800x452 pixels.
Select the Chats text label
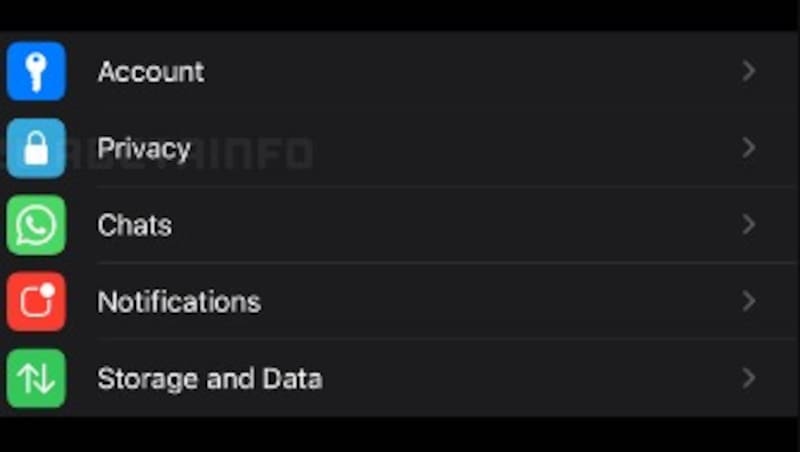point(135,225)
